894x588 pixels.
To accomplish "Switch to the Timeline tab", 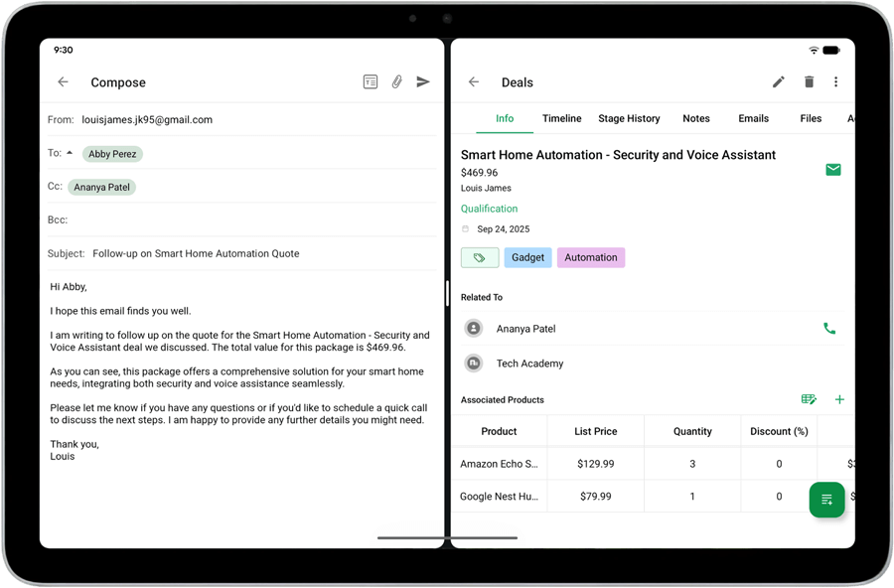I will 561,118.
